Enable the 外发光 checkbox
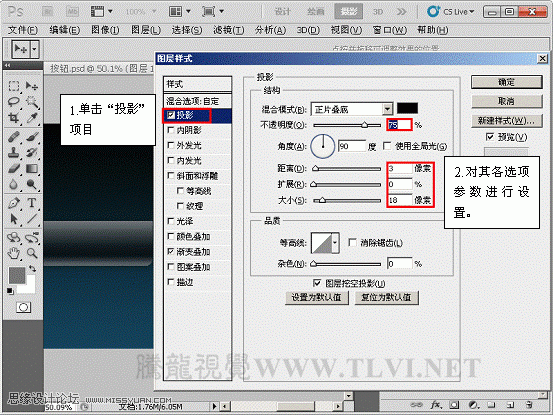Screen dimensions: 553x415 pos(171,145)
